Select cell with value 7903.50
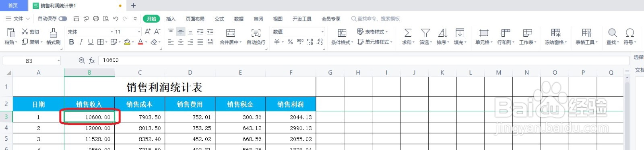The image size is (644, 150). click(140, 117)
